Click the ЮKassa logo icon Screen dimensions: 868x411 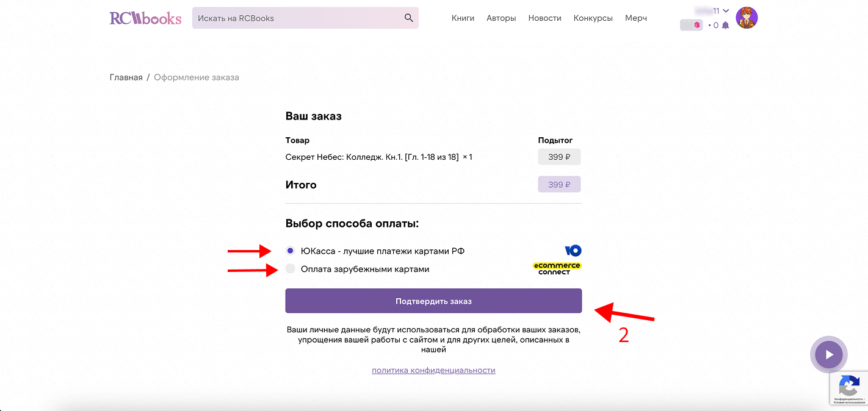tap(573, 251)
